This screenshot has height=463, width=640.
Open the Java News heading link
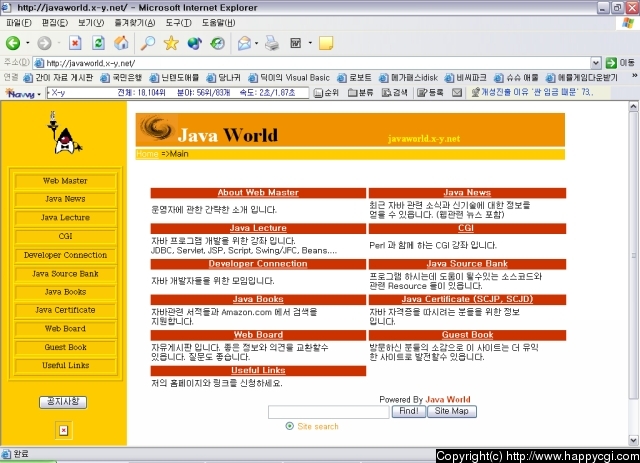[x=467, y=193]
